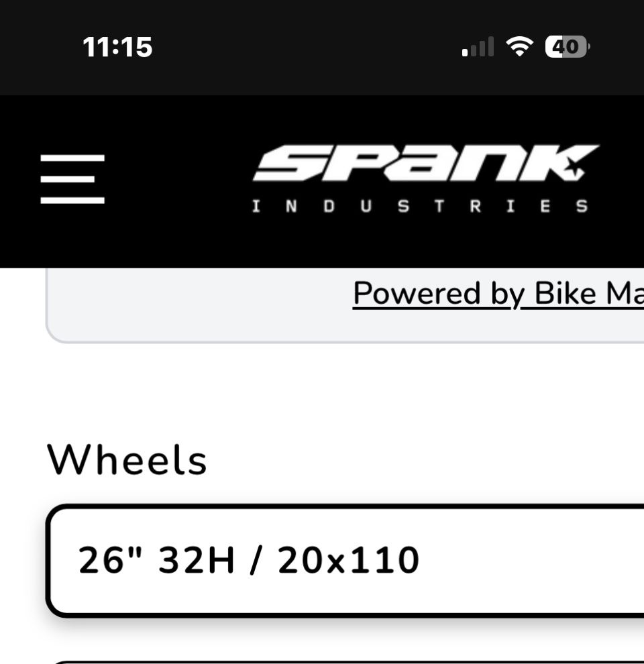Screen dimensions: 644x664
Task: Follow the Powered by Bike Ma link
Action: pos(498,293)
